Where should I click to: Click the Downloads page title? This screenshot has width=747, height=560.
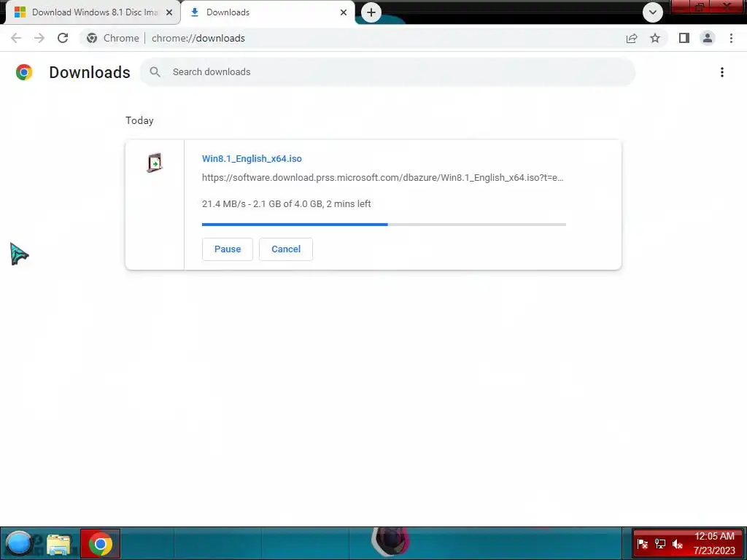(x=90, y=72)
